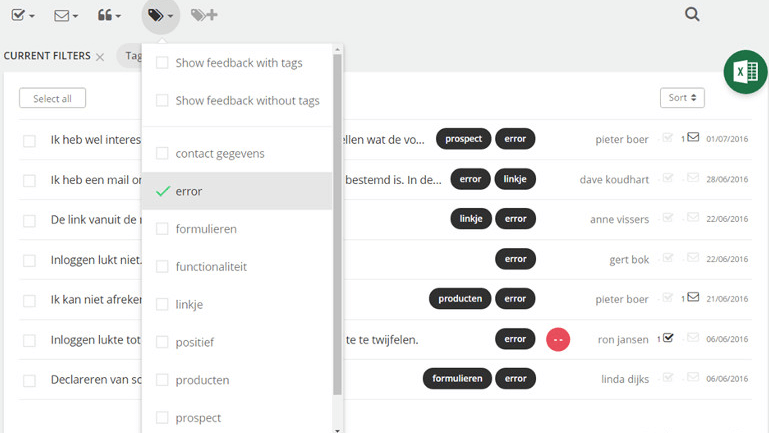Enable 'Show feedback without tags' option
The image size is (769, 433).
click(162, 100)
